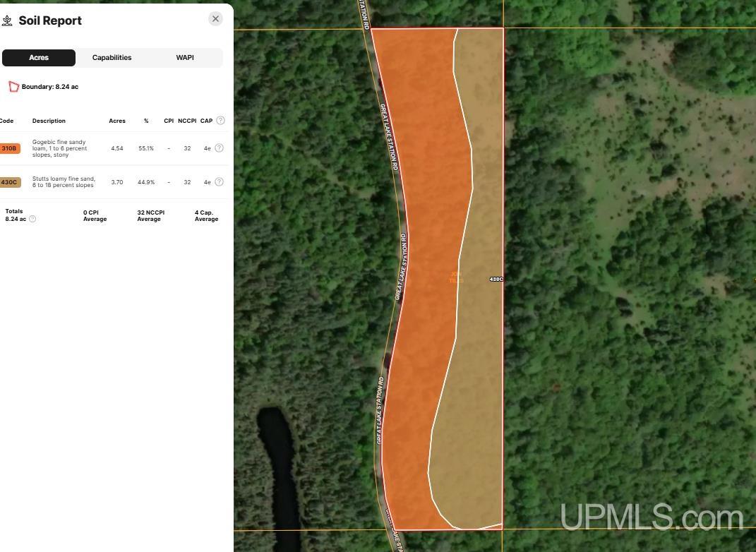Click the Acres column header
756x552 pixels.
(117, 121)
